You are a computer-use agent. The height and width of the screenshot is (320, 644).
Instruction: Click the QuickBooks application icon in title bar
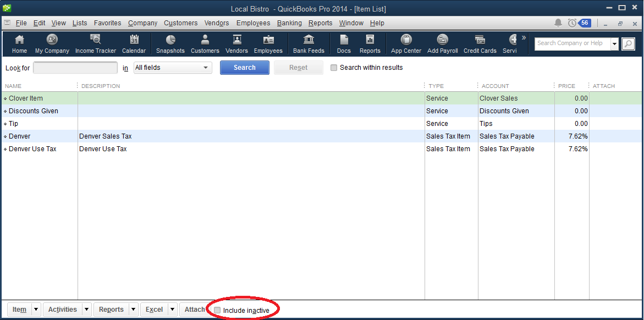tap(7, 8)
